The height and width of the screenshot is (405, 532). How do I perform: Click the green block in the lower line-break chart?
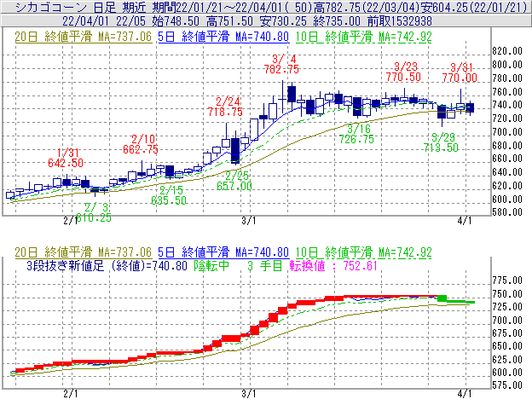click(442, 298)
